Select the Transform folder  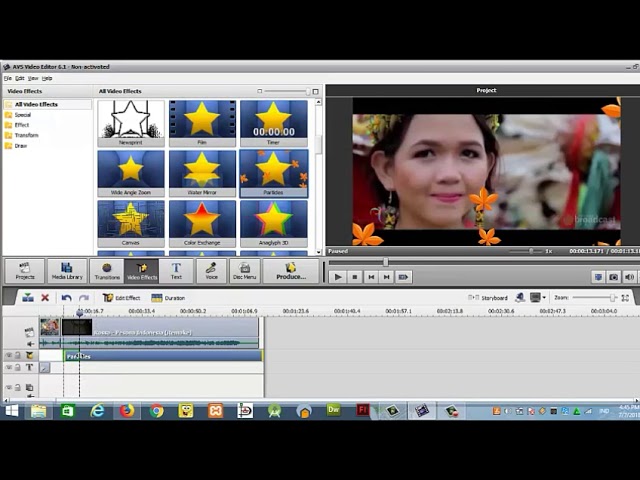26,135
